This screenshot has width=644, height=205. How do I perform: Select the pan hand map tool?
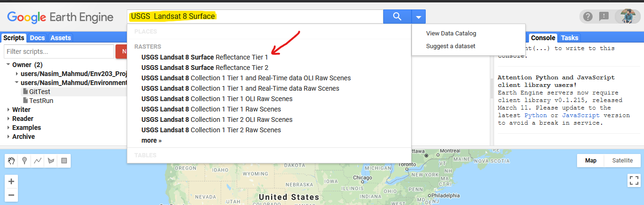[11, 161]
